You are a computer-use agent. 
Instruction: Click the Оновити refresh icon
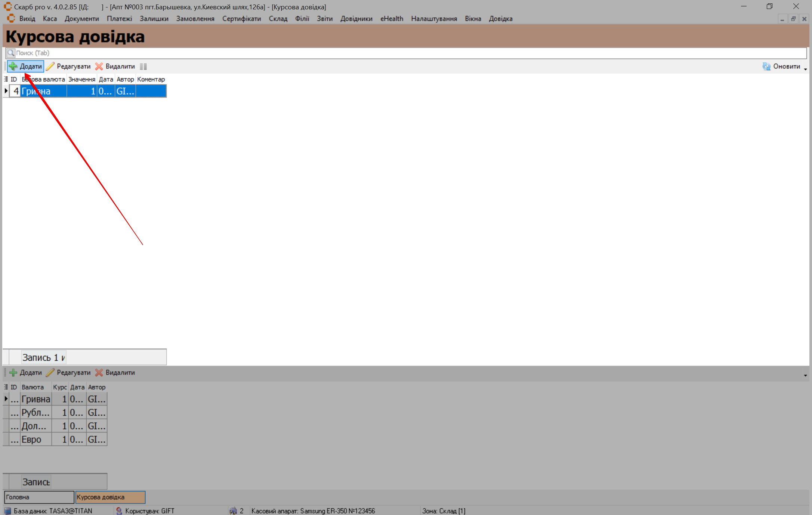point(766,67)
